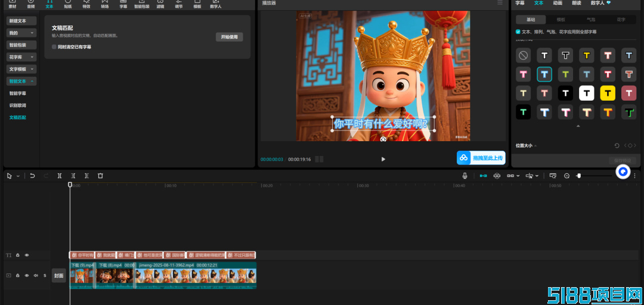
Task: Toggle the teal main-track magnet icon
Action: 484,176
